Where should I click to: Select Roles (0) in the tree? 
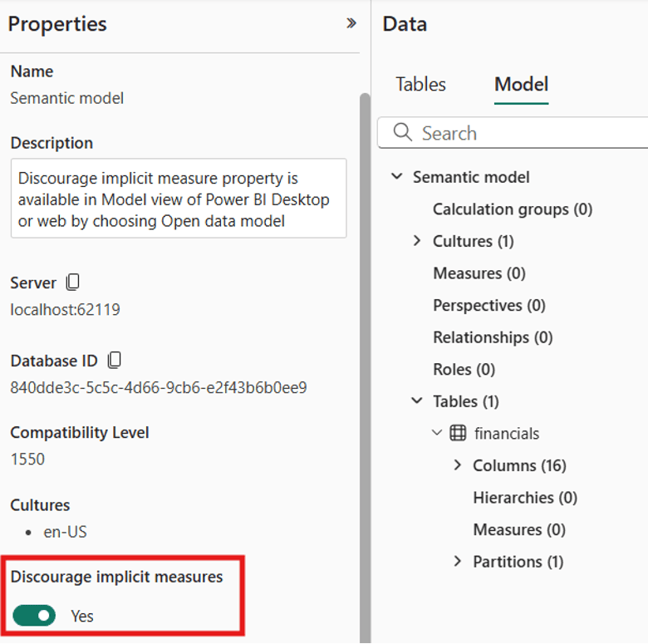464,369
